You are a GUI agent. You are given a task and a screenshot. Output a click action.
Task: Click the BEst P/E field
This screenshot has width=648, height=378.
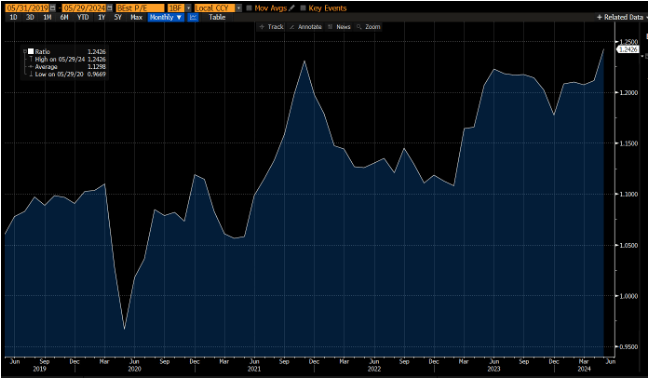pos(140,8)
